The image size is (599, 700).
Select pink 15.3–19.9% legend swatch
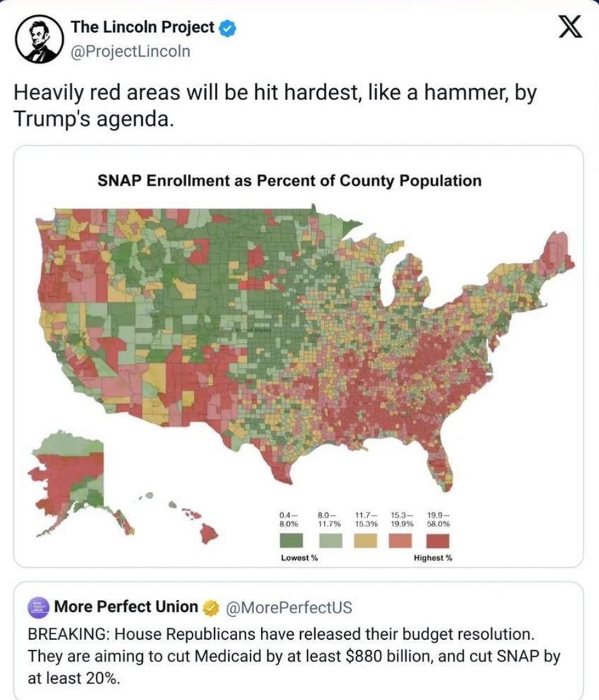click(401, 540)
